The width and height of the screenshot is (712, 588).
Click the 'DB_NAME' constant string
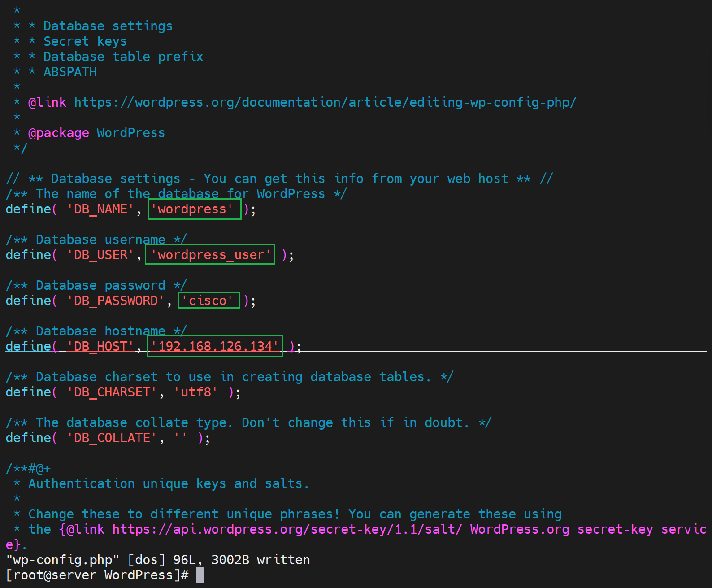point(100,209)
